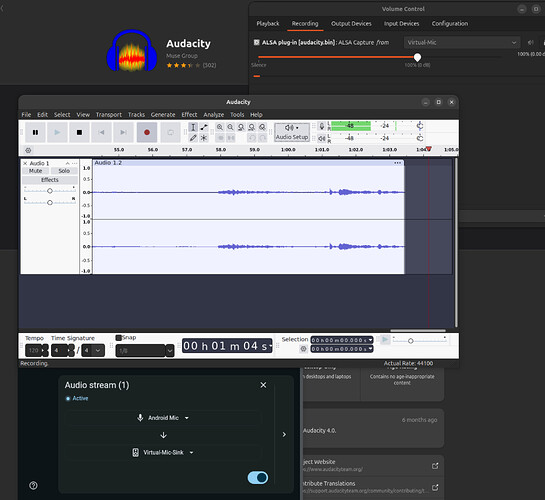
Task: Toggle the Audio stream switch off
Action: click(258, 478)
